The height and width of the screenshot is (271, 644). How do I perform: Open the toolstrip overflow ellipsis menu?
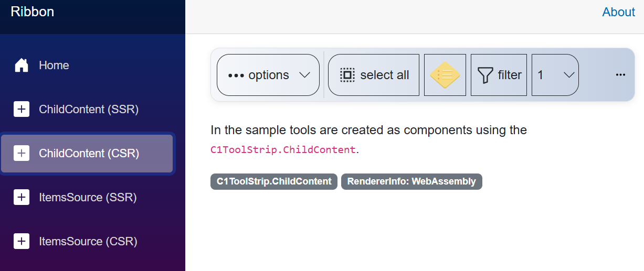tap(620, 75)
